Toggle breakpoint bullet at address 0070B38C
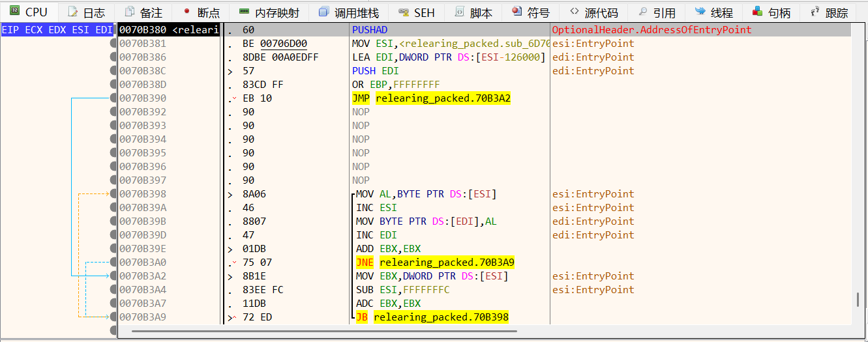The height and width of the screenshot is (342, 868). [x=113, y=71]
